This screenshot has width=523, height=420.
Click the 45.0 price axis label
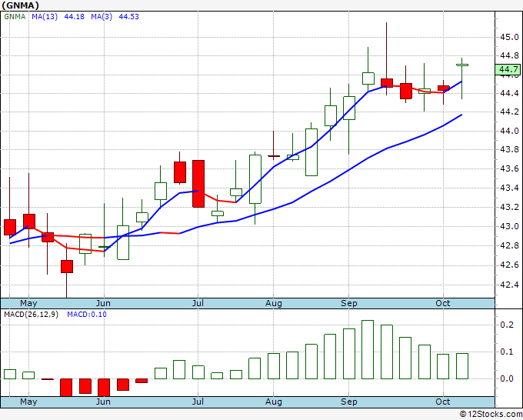click(x=509, y=37)
